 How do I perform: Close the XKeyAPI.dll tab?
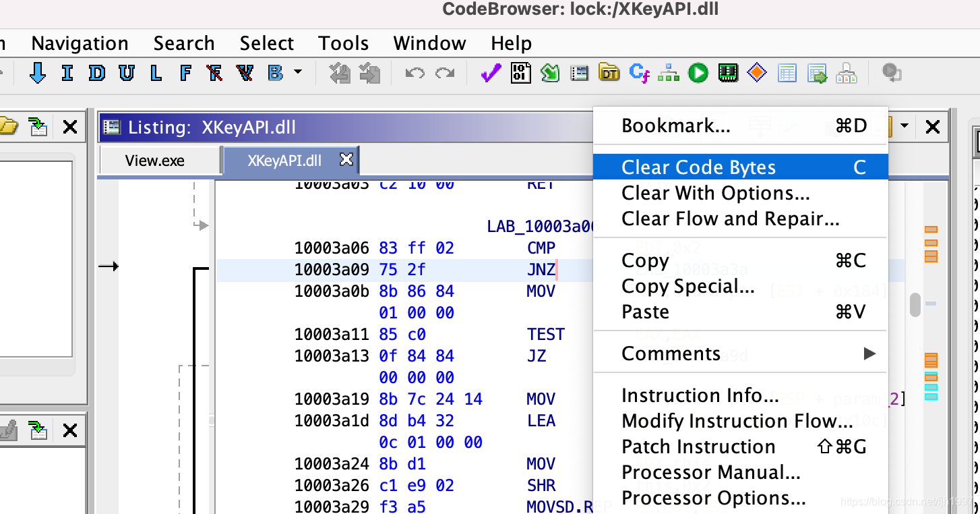(346, 159)
